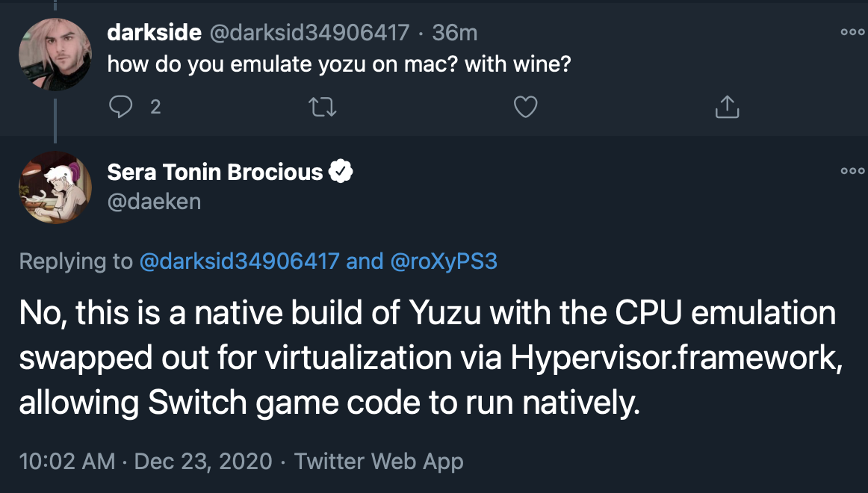
Task: Open the @daeken handle
Action: point(154,202)
